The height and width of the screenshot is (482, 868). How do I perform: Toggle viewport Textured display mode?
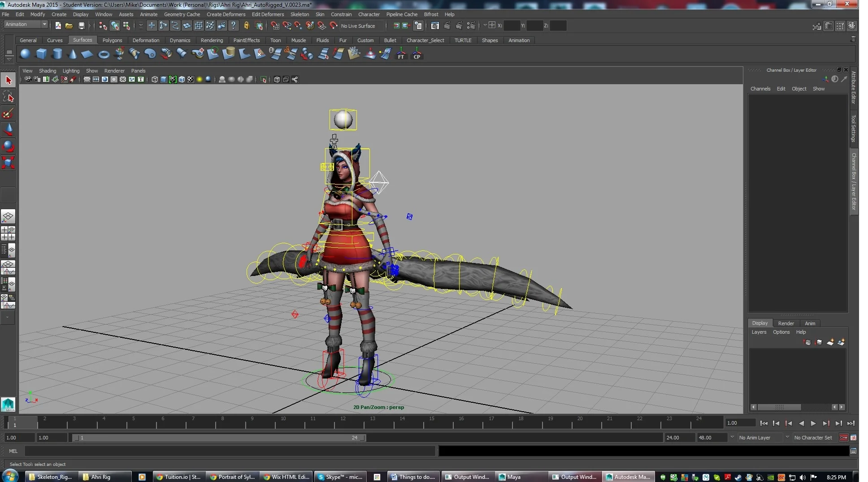(x=191, y=79)
